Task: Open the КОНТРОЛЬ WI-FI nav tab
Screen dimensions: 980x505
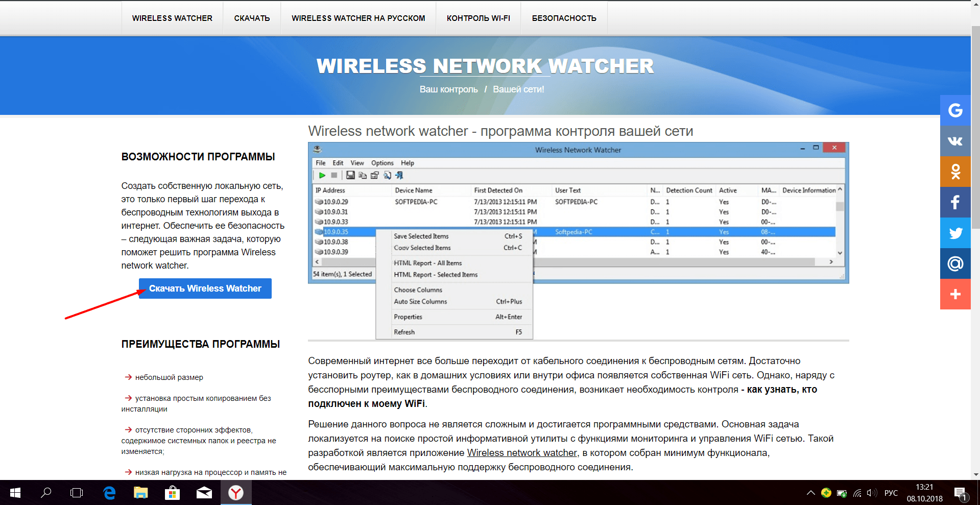Action: click(479, 18)
